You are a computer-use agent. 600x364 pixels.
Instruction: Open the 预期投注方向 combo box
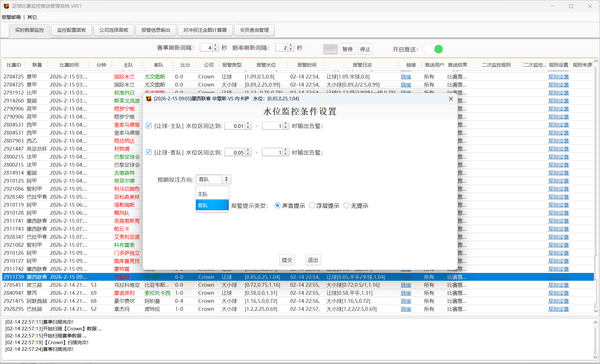(213, 179)
